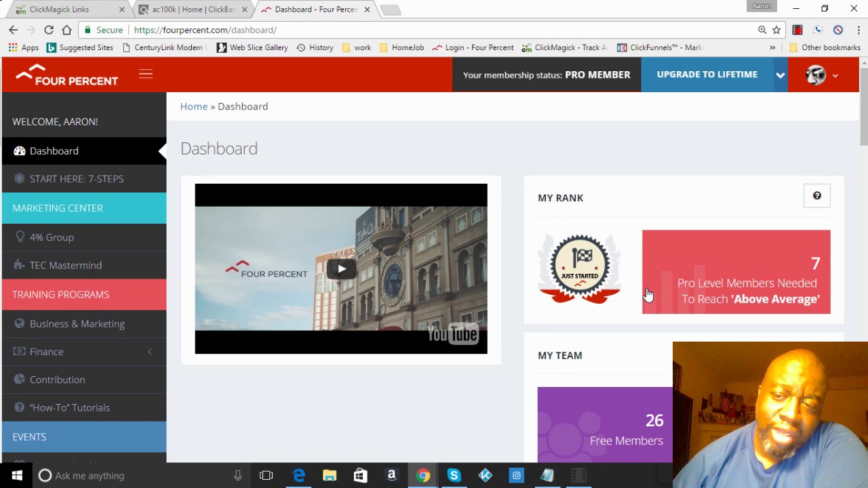The image size is (868, 488).
Task: Open File Explorer from taskbar
Action: point(330,476)
